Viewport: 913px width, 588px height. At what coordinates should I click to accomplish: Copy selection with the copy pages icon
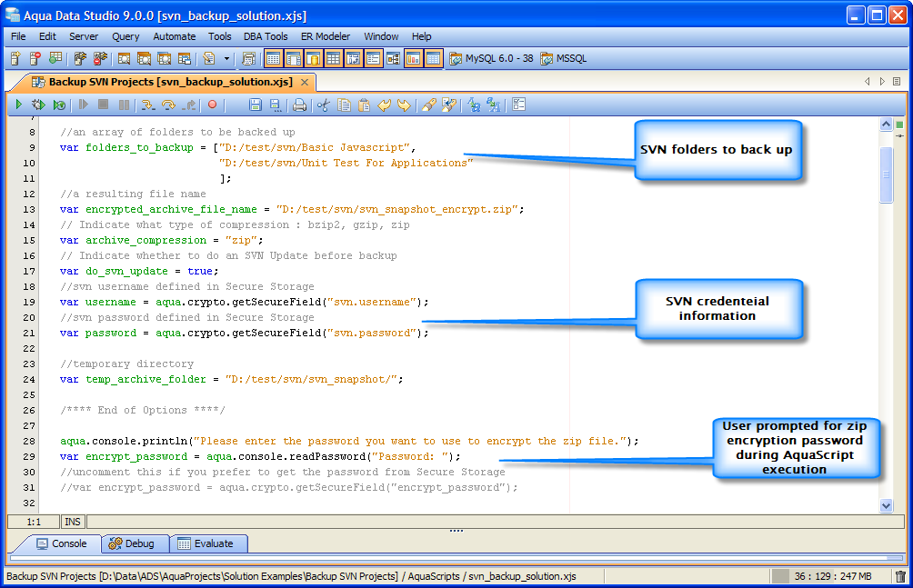click(344, 105)
